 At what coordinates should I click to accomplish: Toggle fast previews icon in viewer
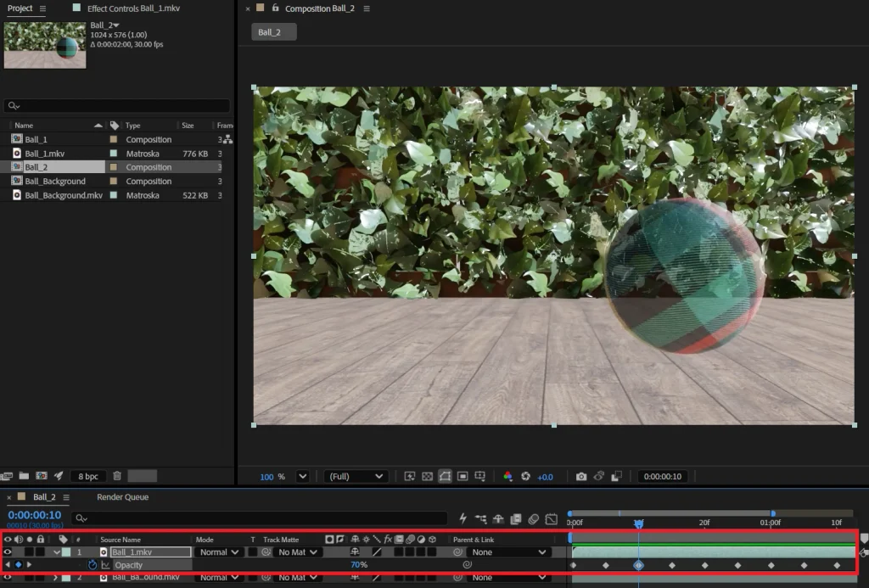point(410,477)
